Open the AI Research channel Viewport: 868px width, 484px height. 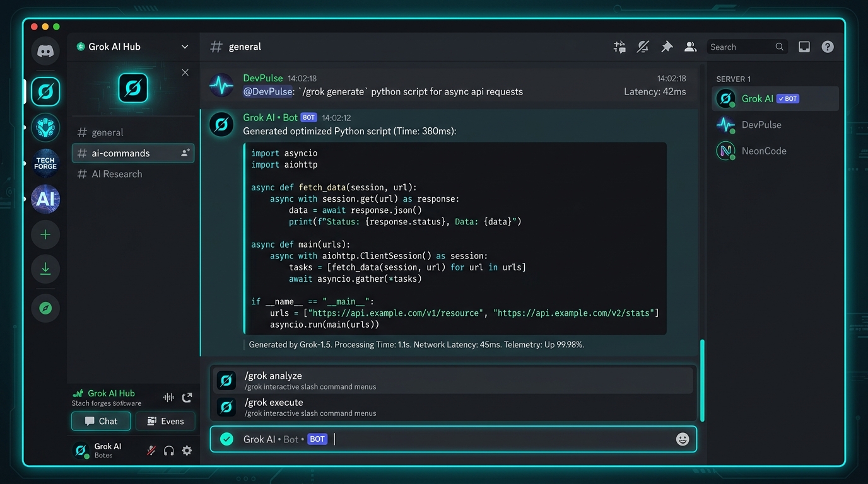pyautogui.click(x=133, y=174)
